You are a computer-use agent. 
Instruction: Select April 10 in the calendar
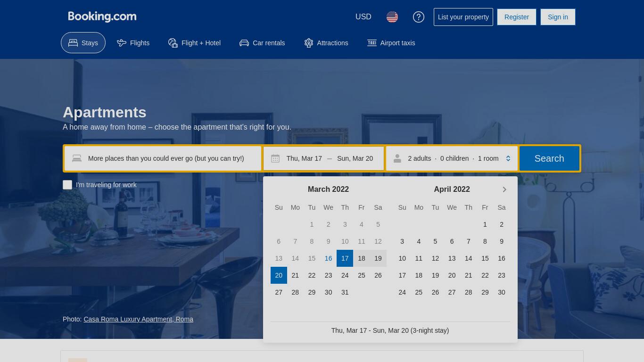coord(402,258)
